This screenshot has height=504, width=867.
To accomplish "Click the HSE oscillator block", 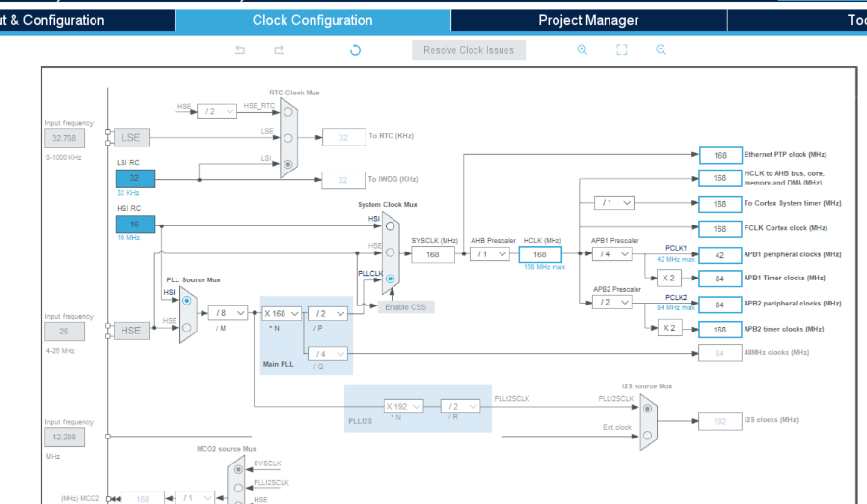I will (x=131, y=332).
